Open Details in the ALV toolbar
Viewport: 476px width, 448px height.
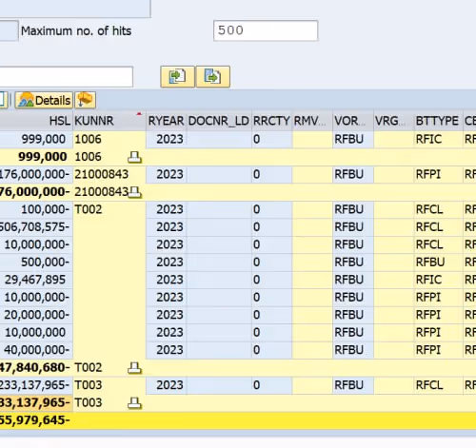pyautogui.click(x=44, y=101)
